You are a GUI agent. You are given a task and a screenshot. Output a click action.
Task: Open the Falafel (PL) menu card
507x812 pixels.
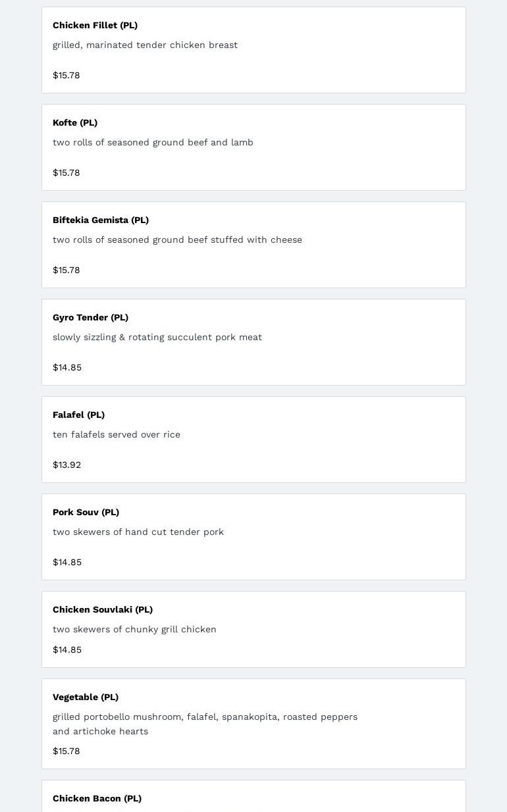pyautogui.click(x=78, y=415)
